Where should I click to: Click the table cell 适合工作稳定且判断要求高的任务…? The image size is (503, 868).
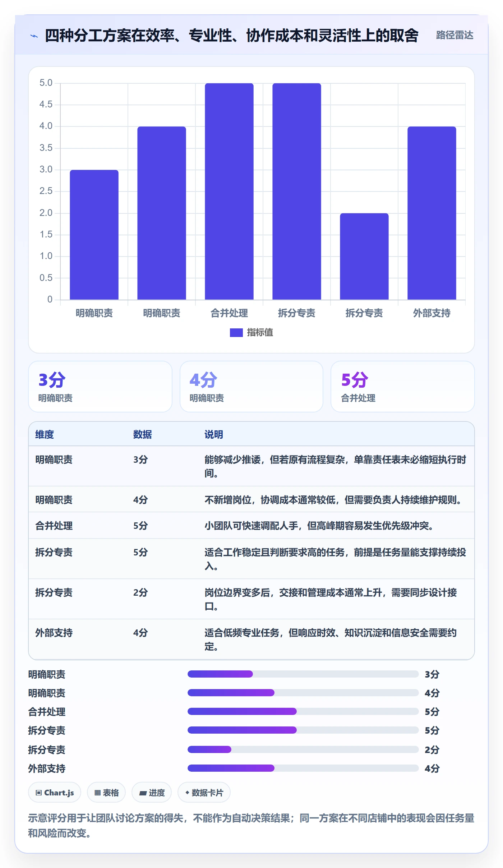[335, 559]
